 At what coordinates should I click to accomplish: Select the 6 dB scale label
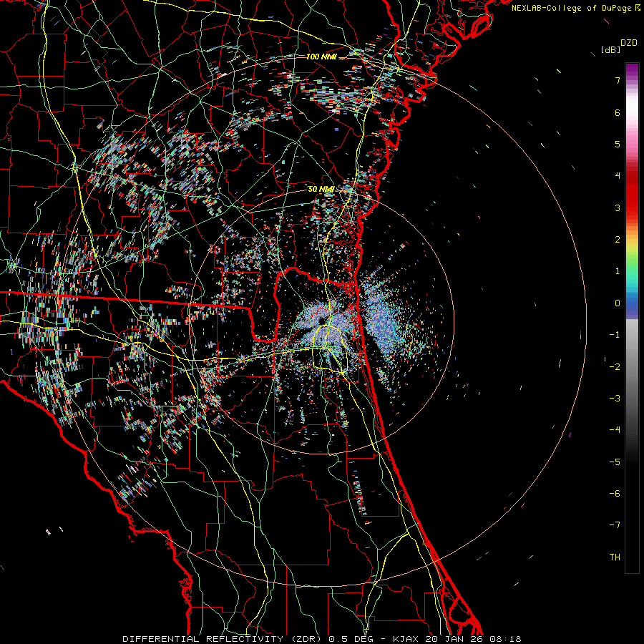[618, 112]
